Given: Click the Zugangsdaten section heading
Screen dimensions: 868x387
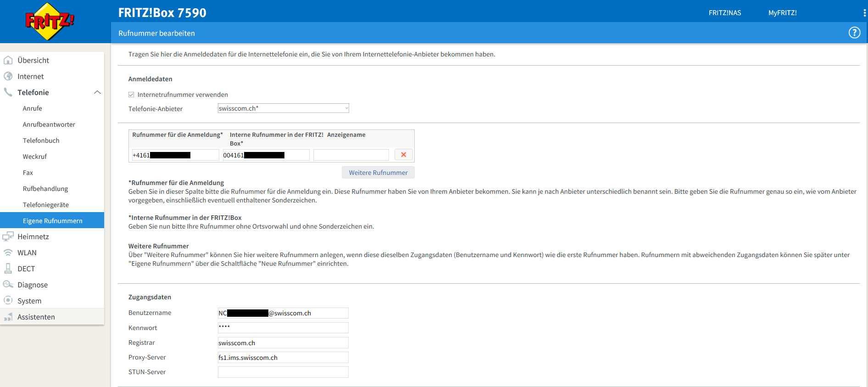Looking at the screenshot, I should (150, 297).
